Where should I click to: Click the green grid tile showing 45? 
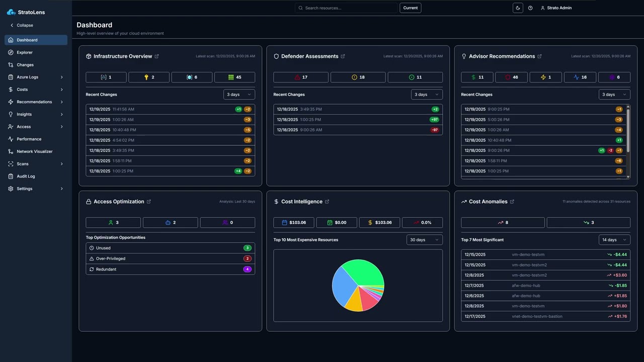coord(234,77)
